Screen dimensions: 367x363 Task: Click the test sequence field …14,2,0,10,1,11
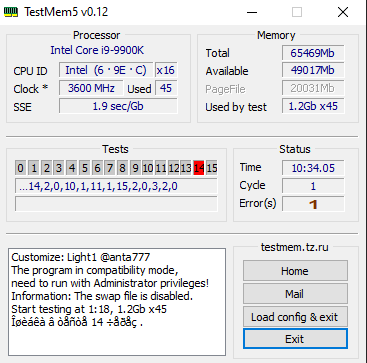coord(116,186)
